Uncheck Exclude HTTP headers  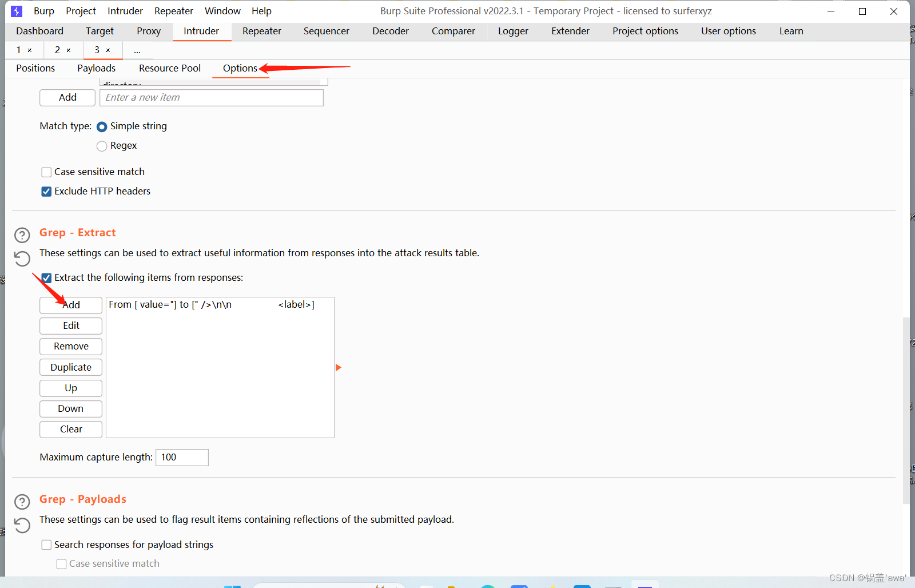[x=46, y=192]
